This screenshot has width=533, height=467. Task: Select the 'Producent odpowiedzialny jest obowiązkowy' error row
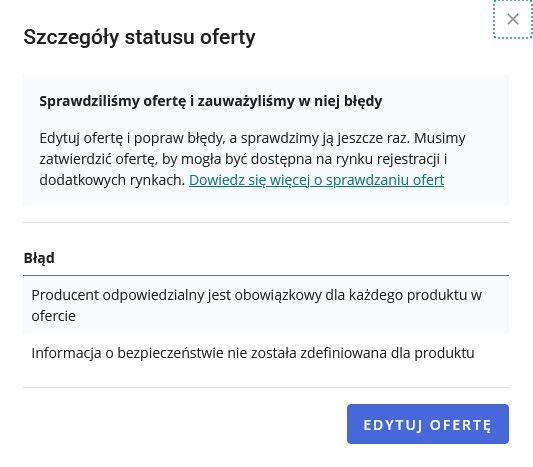pyautogui.click(x=266, y=305)
